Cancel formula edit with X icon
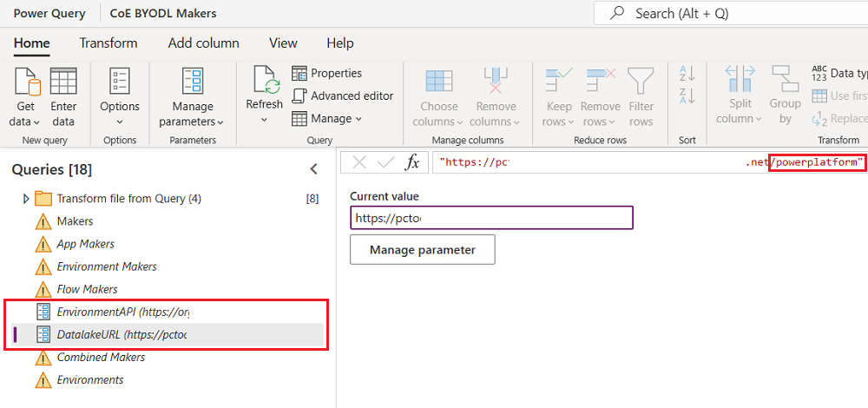Screen dimensions: 868x408 (360, 162)
